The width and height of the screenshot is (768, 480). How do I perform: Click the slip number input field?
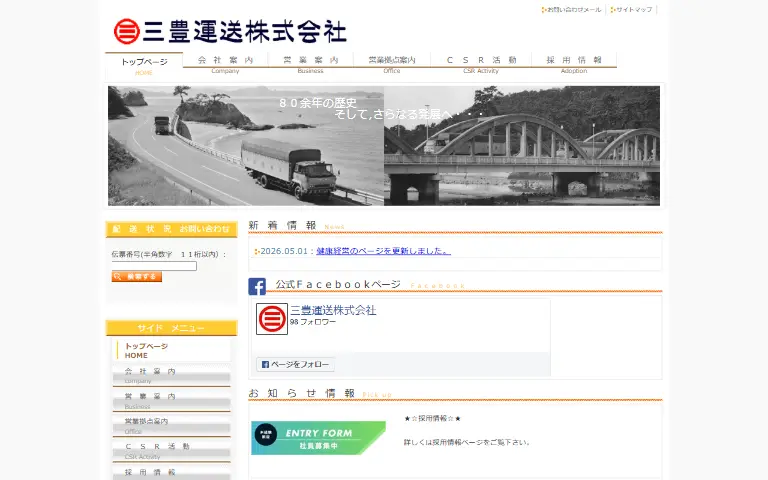click(154, 266)
